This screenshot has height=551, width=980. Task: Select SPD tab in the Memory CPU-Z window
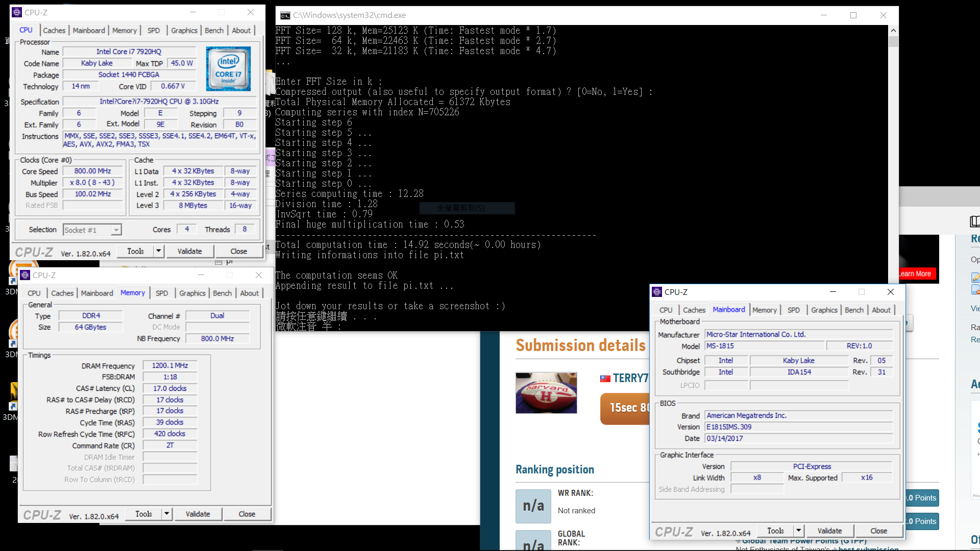click(x=162, y=293)
